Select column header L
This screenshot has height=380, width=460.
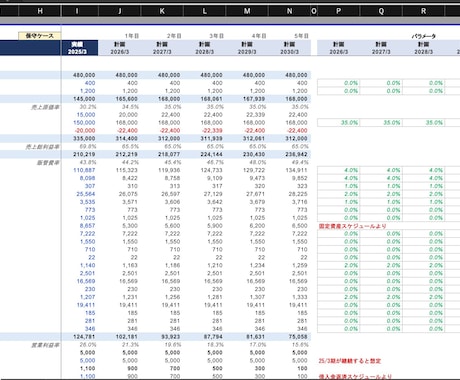204,11
